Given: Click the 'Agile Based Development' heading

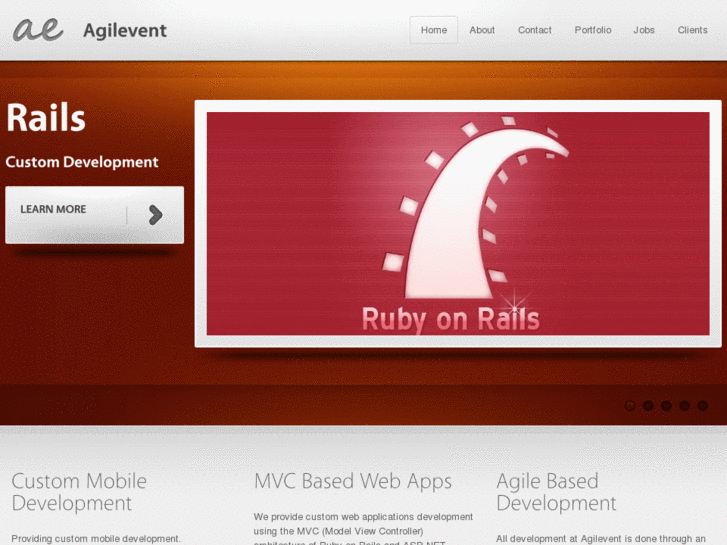Looking at the screenshot, I should coord(556,492).
